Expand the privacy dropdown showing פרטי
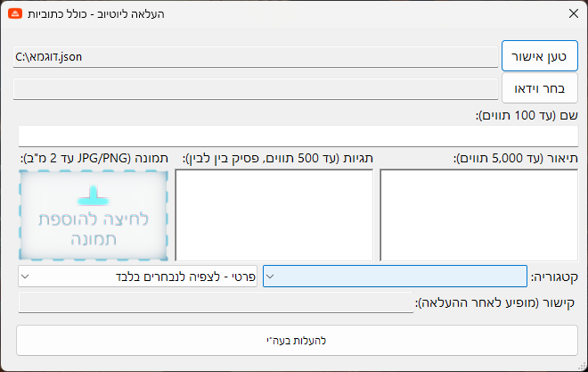 pyautogui.click(x=138, y=277)
